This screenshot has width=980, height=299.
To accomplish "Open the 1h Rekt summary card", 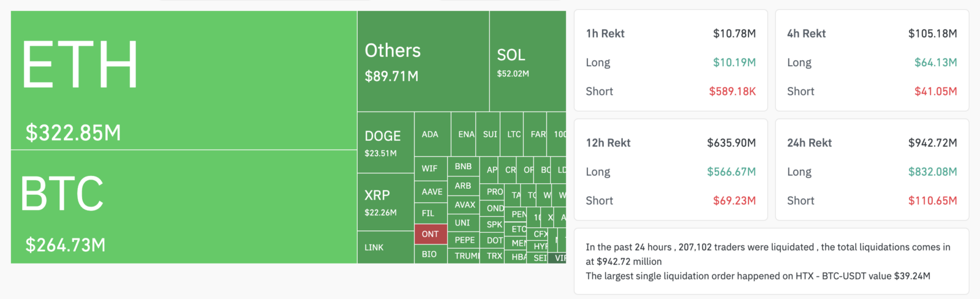I will (x=671, y=61).
